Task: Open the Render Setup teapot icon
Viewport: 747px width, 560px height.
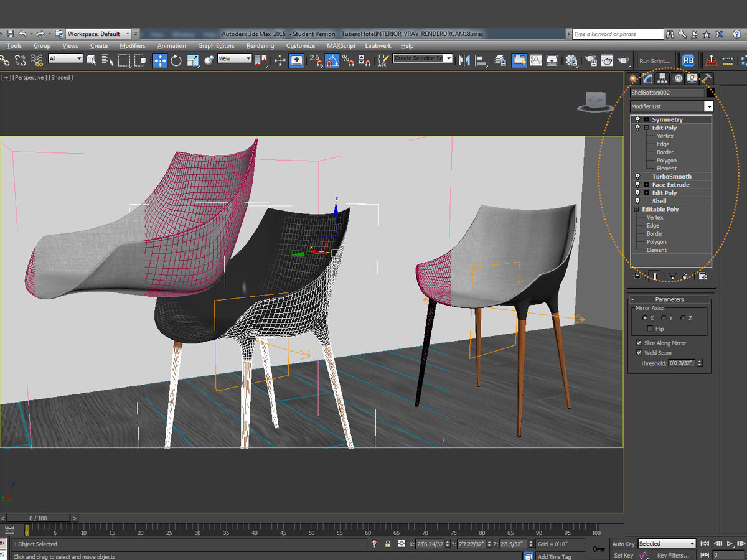Action: coord(590,60)
